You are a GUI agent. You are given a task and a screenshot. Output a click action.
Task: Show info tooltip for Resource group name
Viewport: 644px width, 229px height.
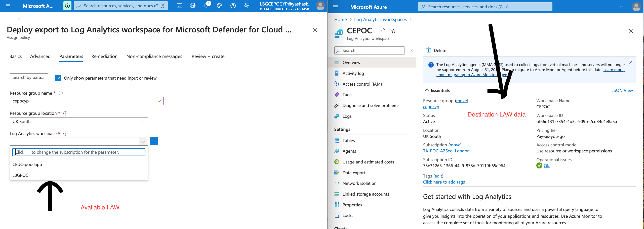click(61, 93)
